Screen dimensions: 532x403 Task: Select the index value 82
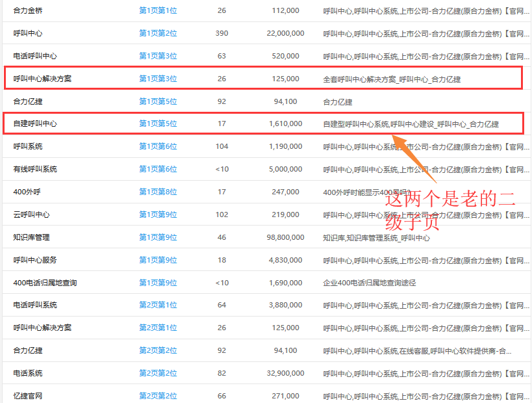(222, 373)
